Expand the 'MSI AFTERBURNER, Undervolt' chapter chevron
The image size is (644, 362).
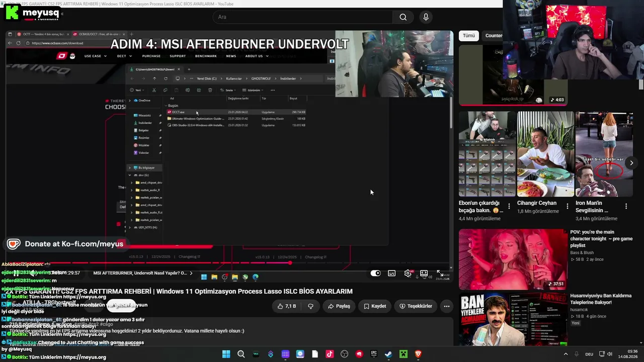pos(191,273)
